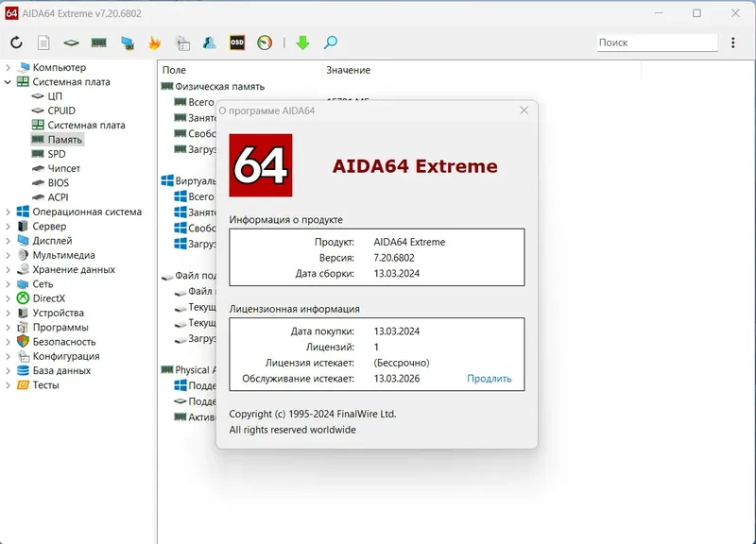Click the Refresh toolbar icon
The height and width of the screenshot is (544, 756).
(16, 42)
